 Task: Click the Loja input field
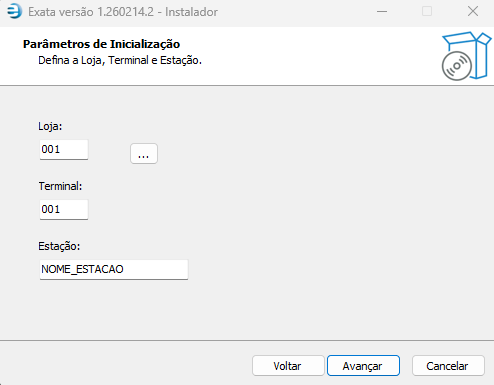tap(64, 149)
